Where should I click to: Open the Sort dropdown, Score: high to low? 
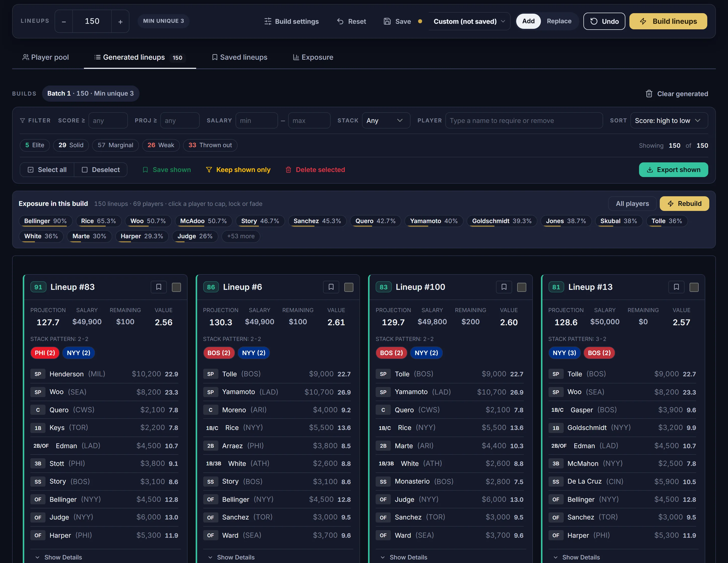[669, 120]
